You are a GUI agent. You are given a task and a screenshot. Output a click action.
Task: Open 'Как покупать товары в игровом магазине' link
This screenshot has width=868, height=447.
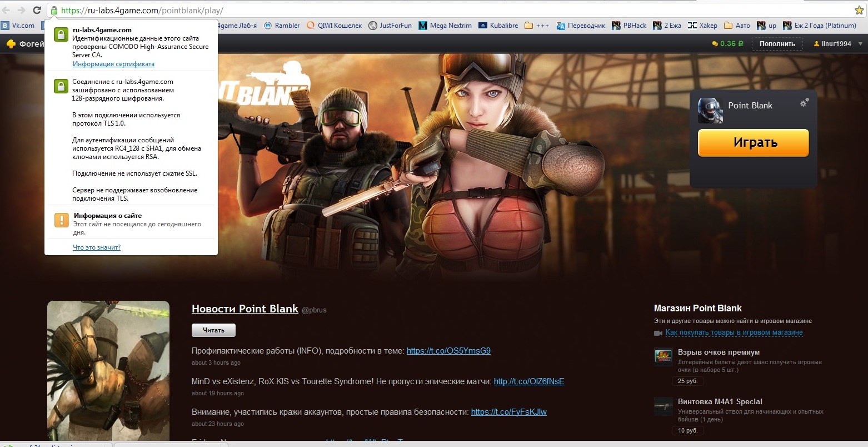pyautogui.click(x=734, y=332)
